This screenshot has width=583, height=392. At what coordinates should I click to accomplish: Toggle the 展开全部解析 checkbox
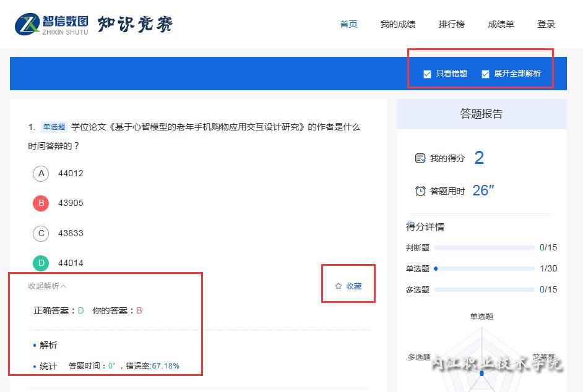pyautogui.click(x=485, y=74)
